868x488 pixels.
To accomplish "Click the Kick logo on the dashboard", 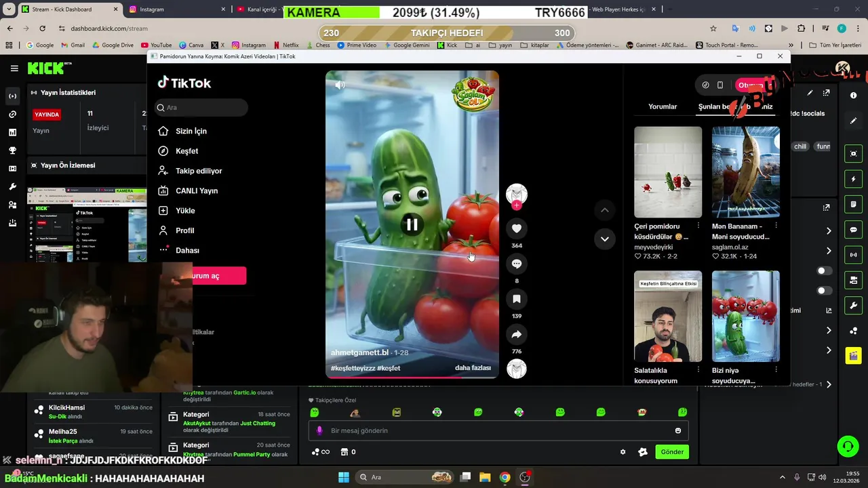I will (x=47, y=68).
